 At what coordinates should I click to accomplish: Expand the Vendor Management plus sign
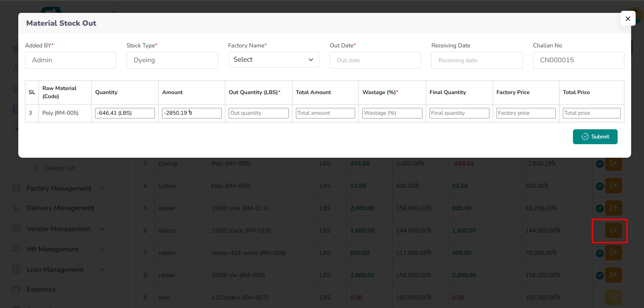point(102,229)
